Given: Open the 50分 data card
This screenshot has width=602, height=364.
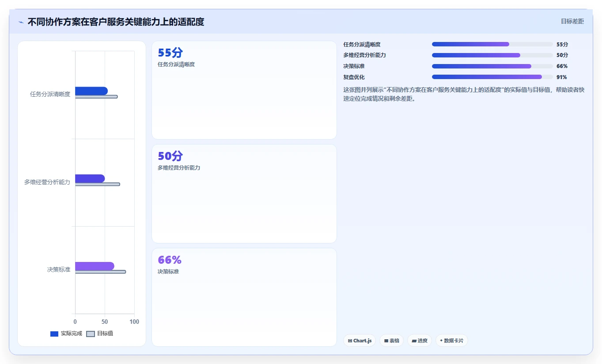Looking at the screenshot, I should (x=244, y=193).
